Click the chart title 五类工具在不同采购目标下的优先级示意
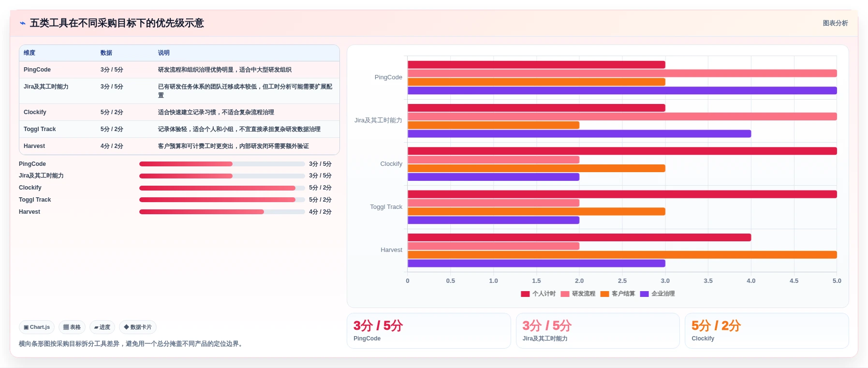 (x=117, y=23)
